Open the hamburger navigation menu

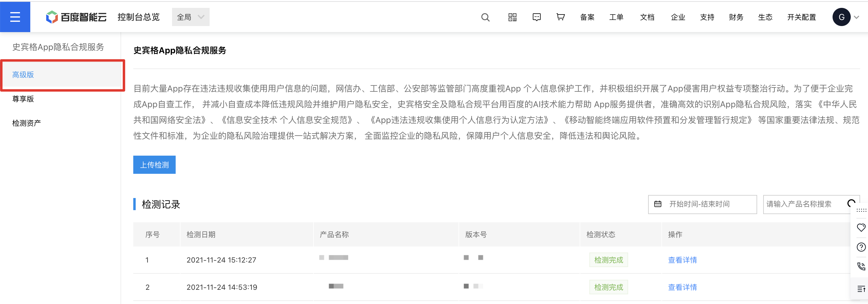[x=15, y=17]
